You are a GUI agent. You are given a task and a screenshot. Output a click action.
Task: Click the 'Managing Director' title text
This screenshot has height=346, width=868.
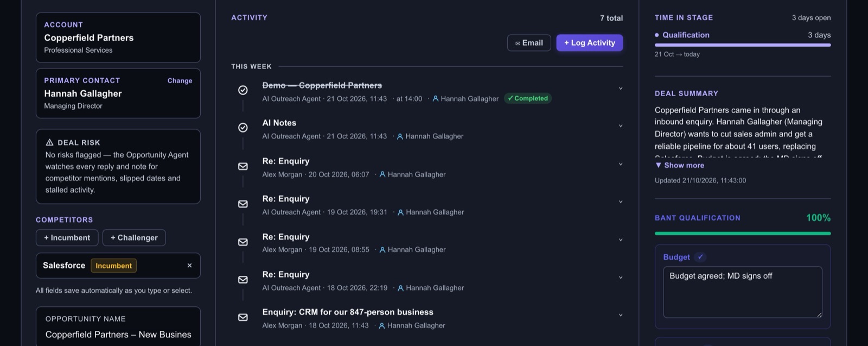pos(73,106)
